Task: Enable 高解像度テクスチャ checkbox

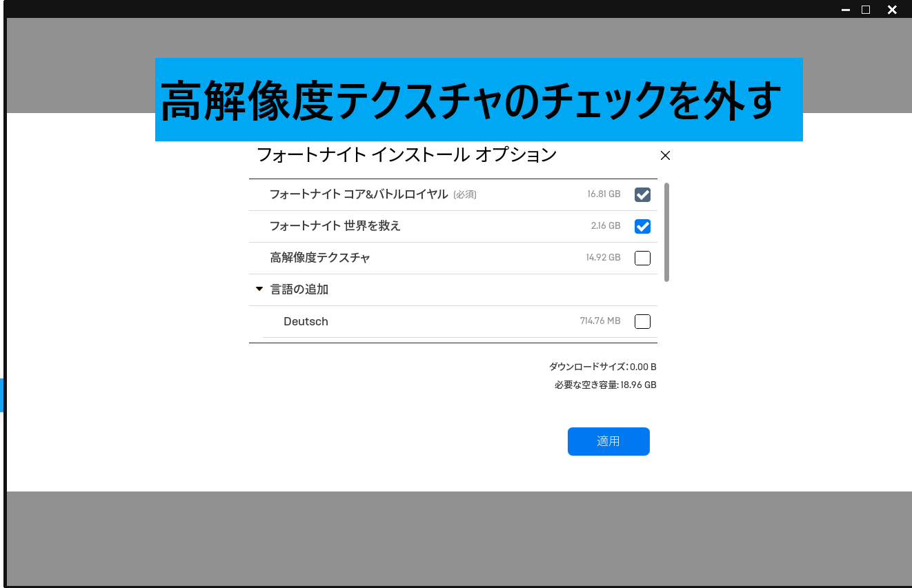Action: pos(642,258)
